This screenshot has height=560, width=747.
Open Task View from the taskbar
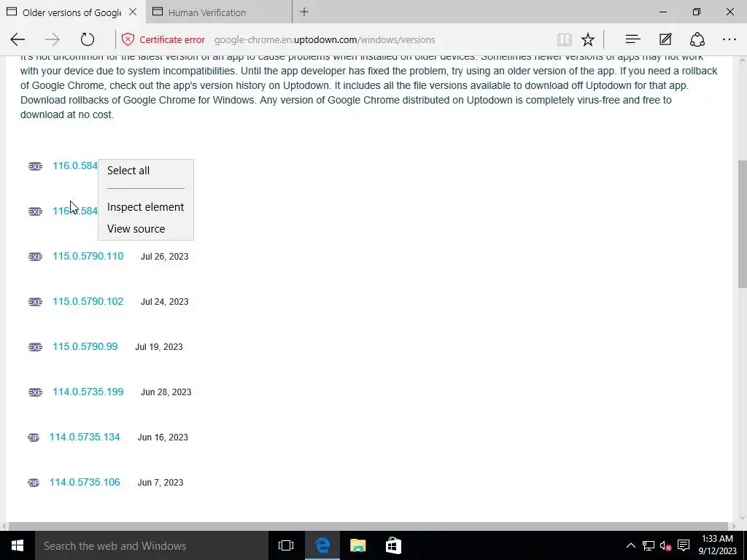click(286, 545)
